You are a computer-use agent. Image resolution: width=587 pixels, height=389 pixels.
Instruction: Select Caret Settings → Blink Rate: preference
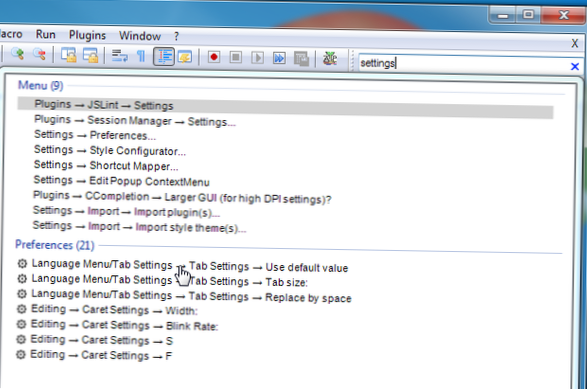point(117,325)
